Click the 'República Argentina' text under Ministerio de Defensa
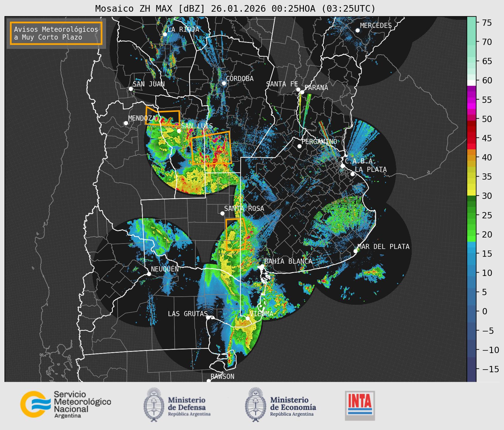504x430 pixels. tap(189, 414)
